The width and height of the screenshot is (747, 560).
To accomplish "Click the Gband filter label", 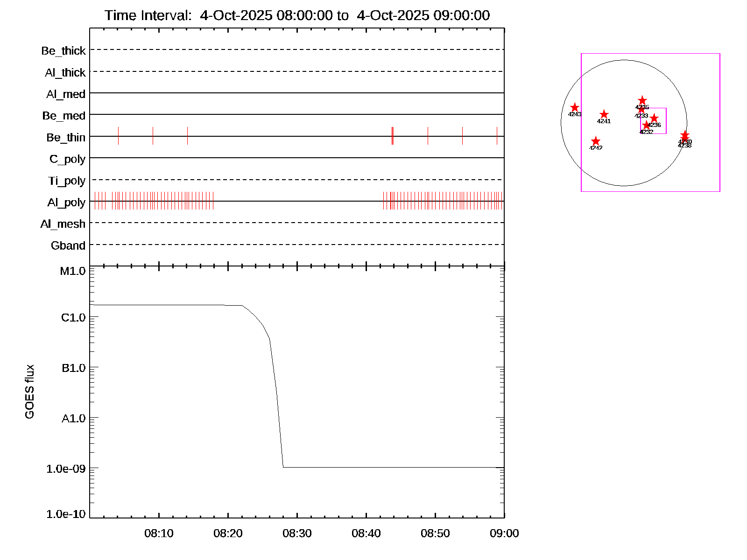I will coord(68,245).
